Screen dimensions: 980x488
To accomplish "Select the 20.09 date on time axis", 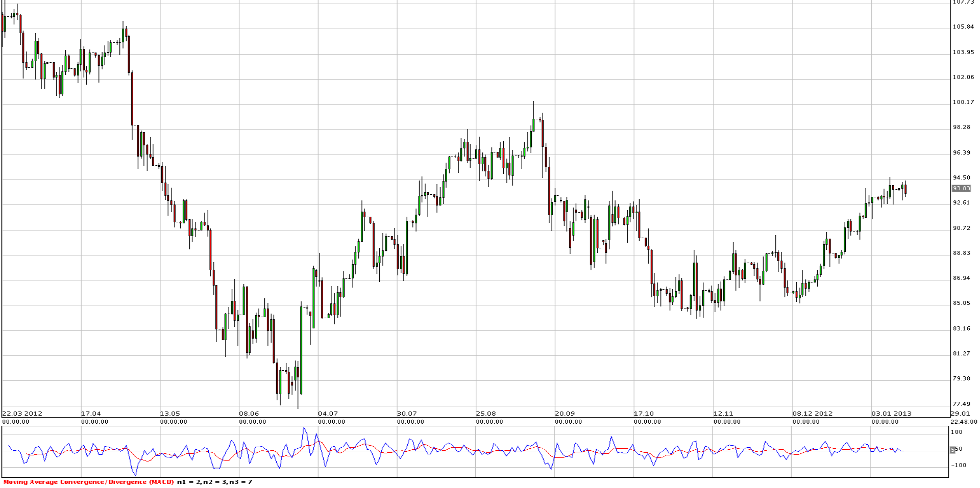I will [565, 414].
